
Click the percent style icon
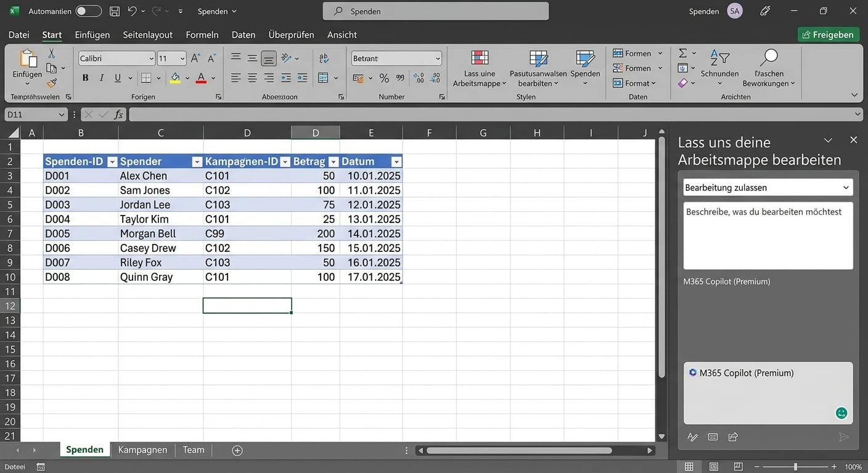click(384, 78)
